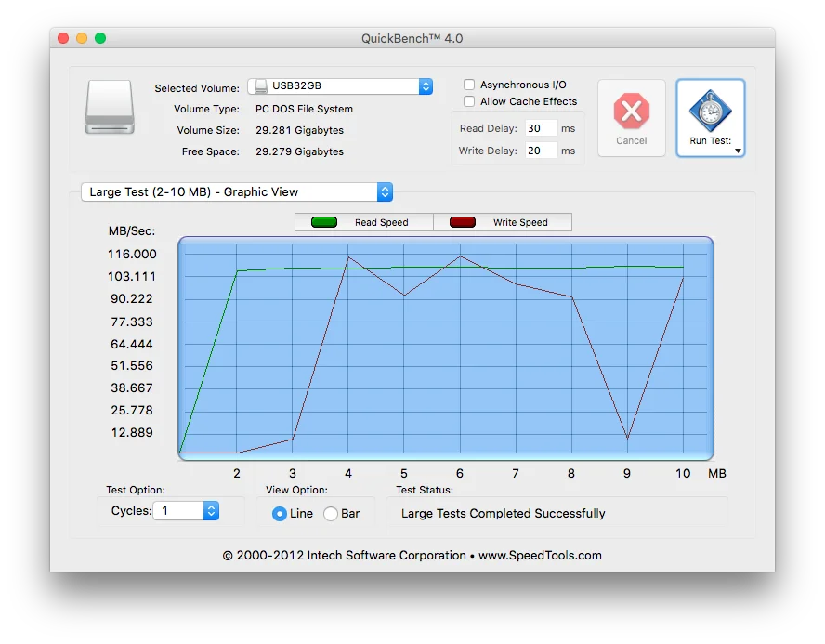Click the 116.000 axis value
This screenshot has height=644, width=825.
(x=132, y=254)
